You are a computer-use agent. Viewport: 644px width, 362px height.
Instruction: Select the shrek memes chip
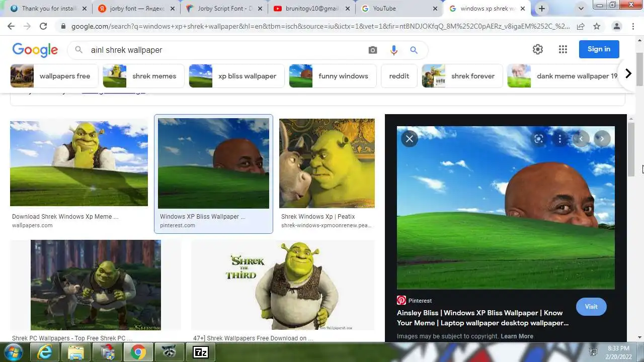pyautogui.click(x=143, y=76)
